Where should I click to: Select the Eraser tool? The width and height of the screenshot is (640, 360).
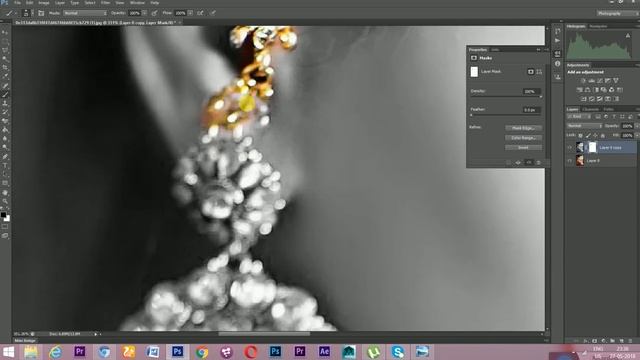5,121
